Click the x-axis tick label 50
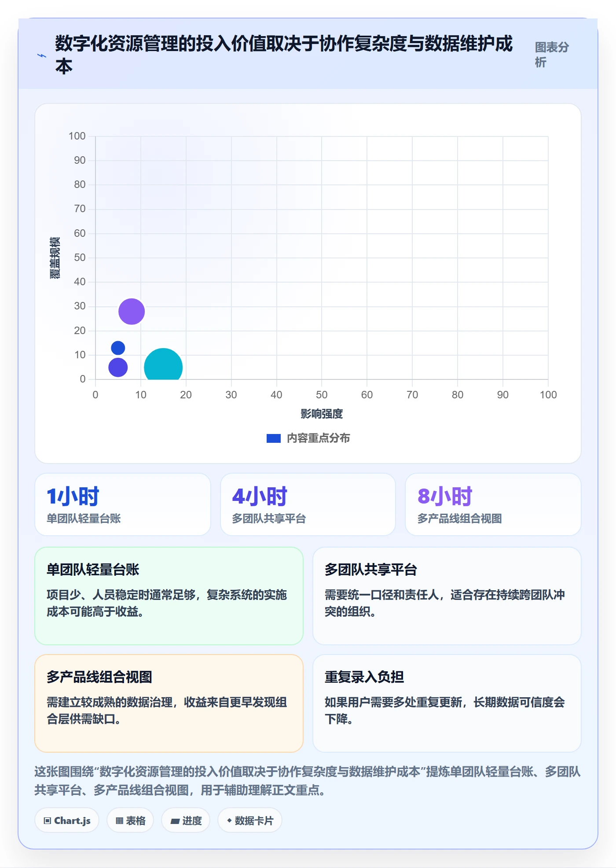The image size is (616, 868). (x=322, y=395)
